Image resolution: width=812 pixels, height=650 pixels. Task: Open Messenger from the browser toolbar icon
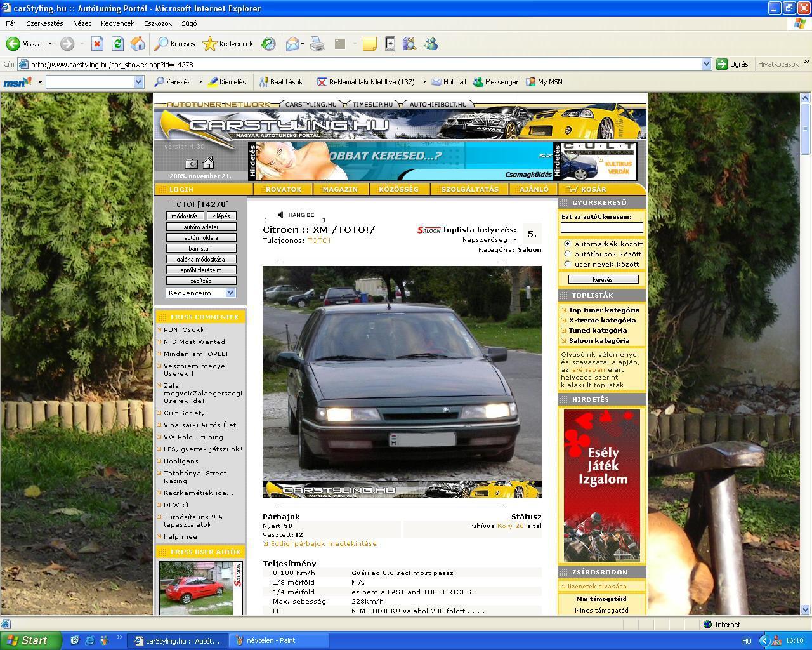point(431,44)
